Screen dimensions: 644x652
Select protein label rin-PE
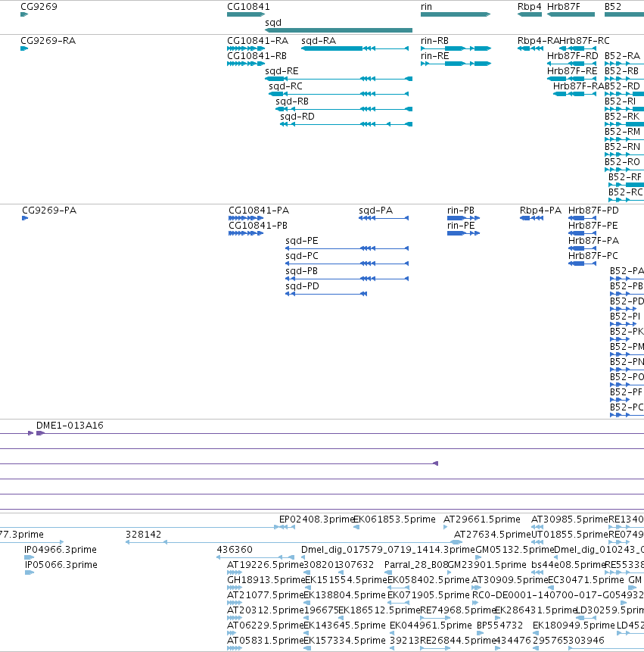coord(461,226)
